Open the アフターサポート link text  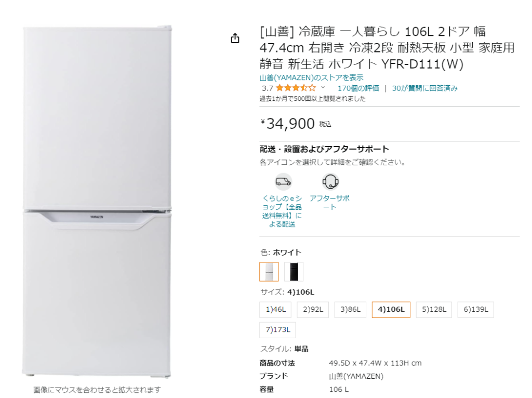click(330, 203)
